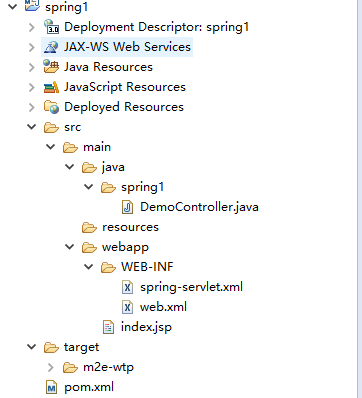The image size is (362, 398).
Task: Click the Deployment Descriptor icon
Action: click(51, 27)
